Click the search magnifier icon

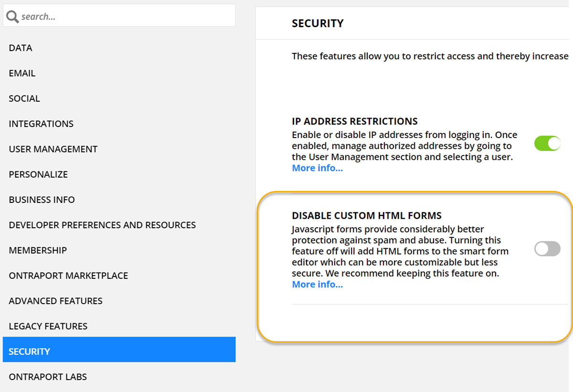point(12,17)
